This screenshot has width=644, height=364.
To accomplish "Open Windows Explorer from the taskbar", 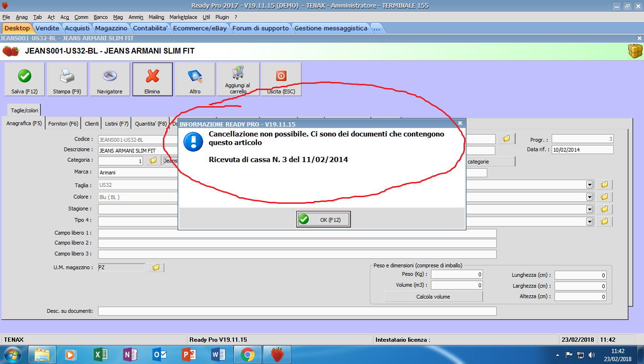I will [x=42, y=355].
